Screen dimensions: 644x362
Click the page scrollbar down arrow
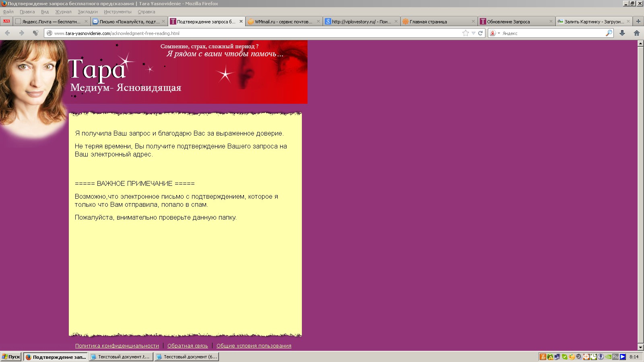(640, 347)
